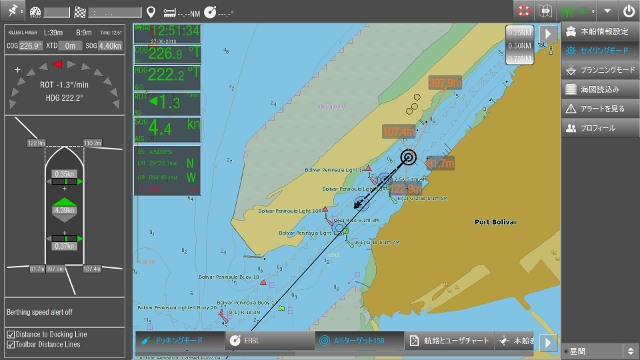Image resolution: width=640 pixels, height=360 pixels.
Task: Uncheck Toolbar Distance Lines checkbox
Action: [x=11, y=345]
